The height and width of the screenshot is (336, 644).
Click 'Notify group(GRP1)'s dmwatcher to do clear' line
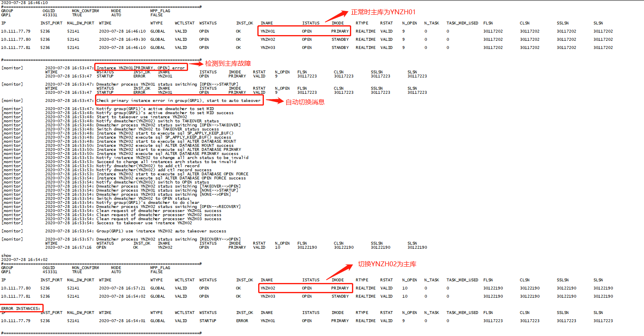(x=148, y=203)
